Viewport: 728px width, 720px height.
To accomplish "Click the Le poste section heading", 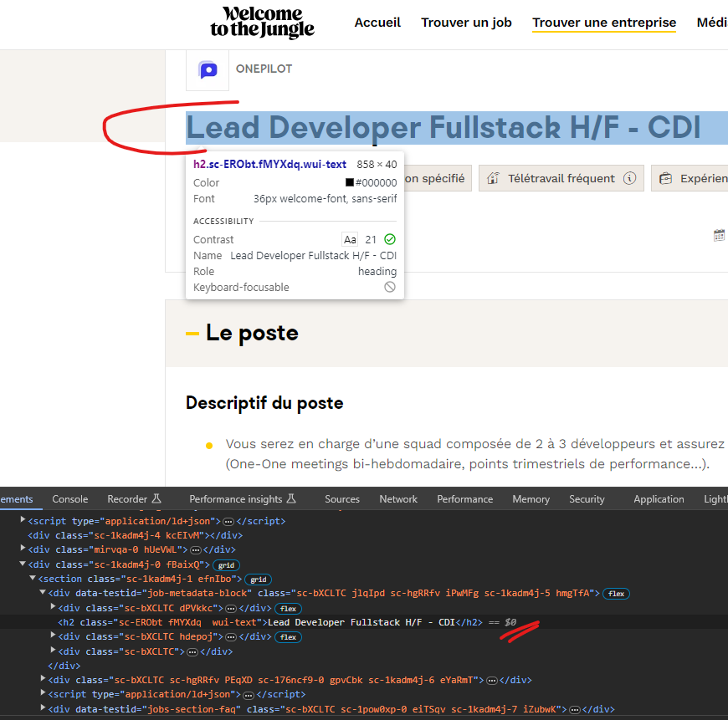I will tap(252, 333).
